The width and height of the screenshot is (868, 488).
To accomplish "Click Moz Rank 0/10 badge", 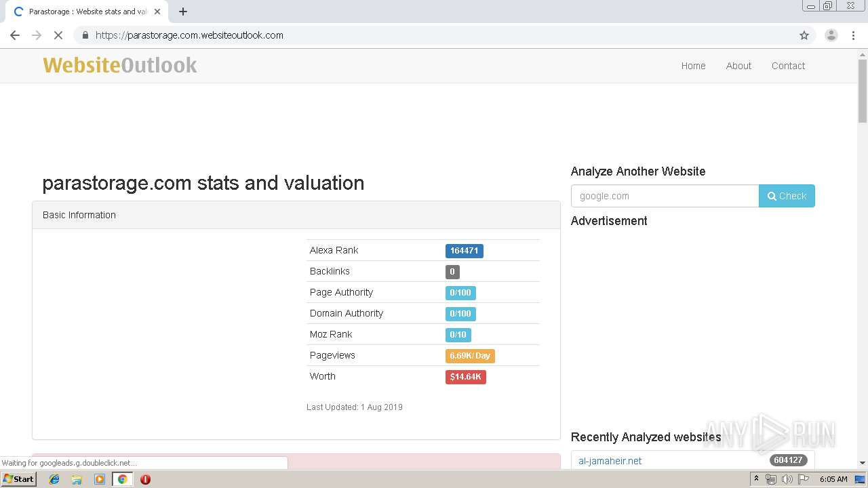I will (458, 335).
